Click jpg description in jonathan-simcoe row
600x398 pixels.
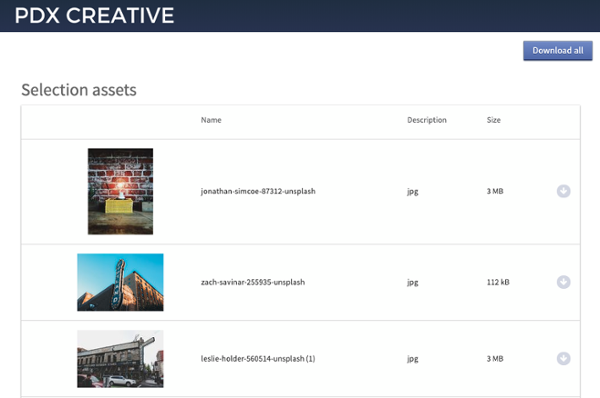tap(412, 192)
